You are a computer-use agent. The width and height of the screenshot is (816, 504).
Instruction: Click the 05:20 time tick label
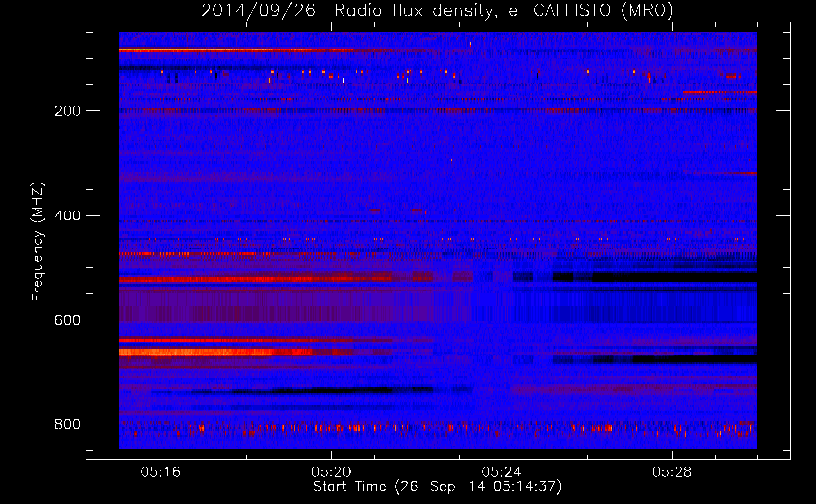pyautogui.click(x=331, y=472)
